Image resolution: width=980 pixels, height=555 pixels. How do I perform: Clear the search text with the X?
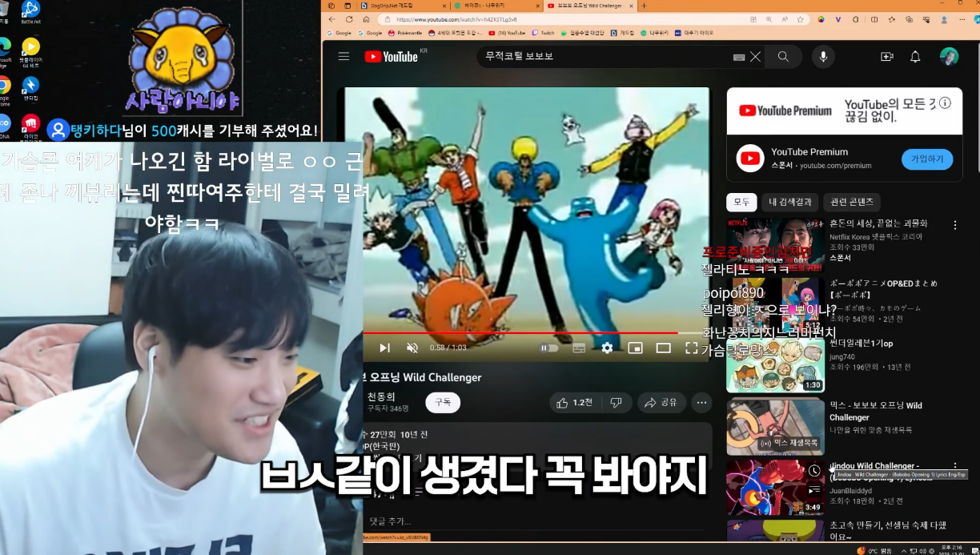click(755, 57)
